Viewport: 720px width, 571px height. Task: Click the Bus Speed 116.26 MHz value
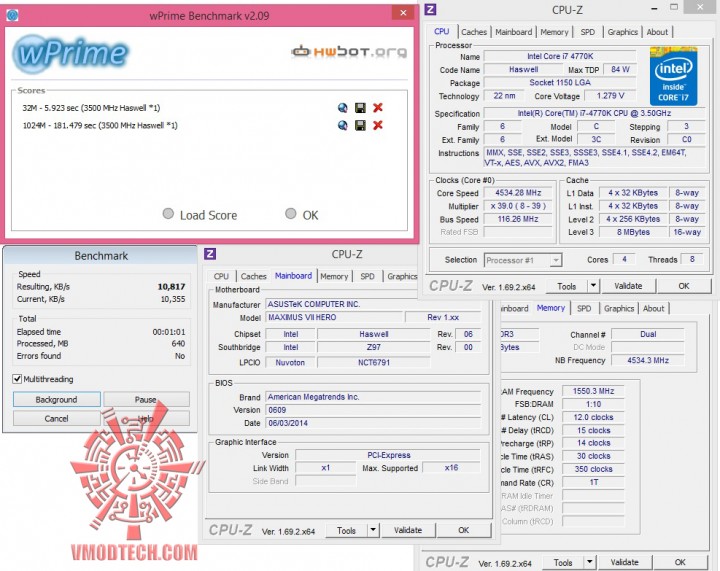pos(518,219)
